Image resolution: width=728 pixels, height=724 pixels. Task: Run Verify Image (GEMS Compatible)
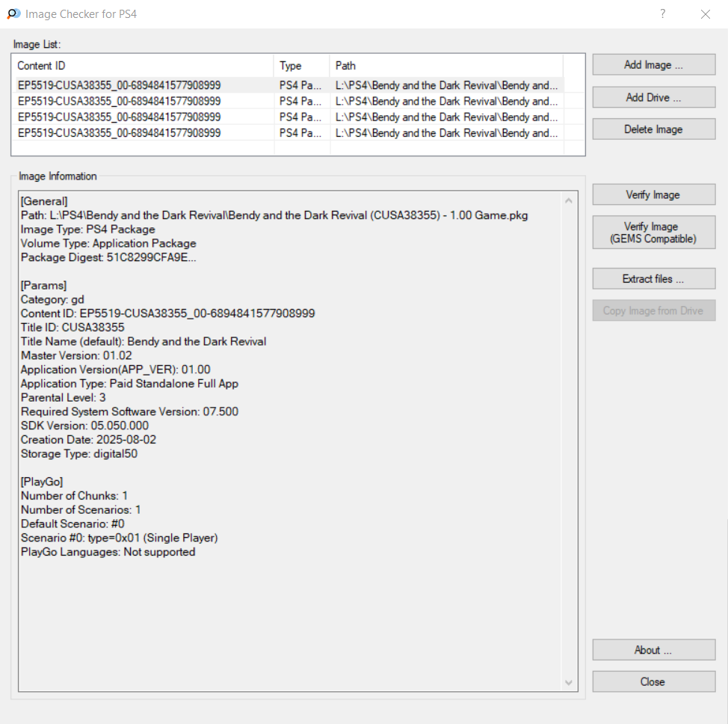[653, 233]
